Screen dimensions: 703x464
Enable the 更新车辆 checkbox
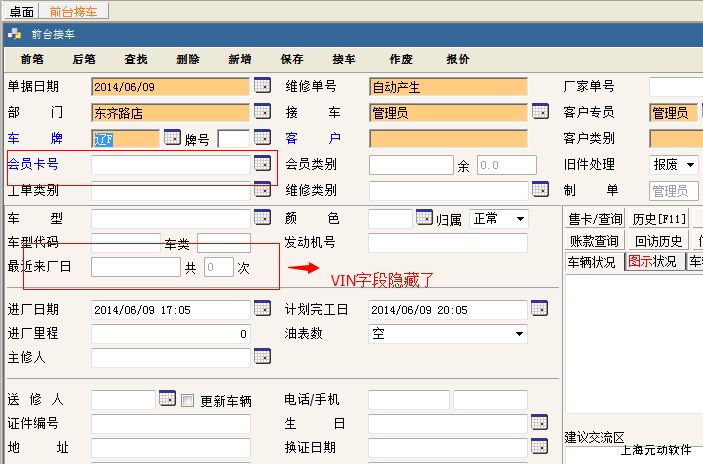[x=187, y=400]
